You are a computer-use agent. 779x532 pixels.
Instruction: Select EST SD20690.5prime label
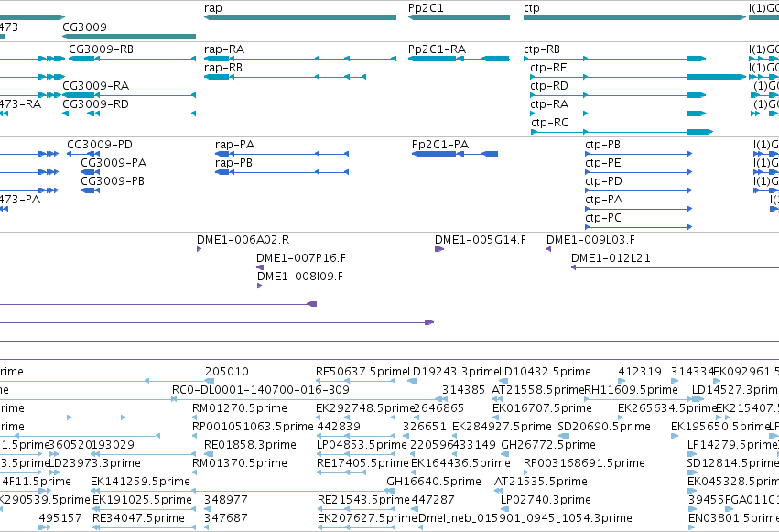coord(604,427)
